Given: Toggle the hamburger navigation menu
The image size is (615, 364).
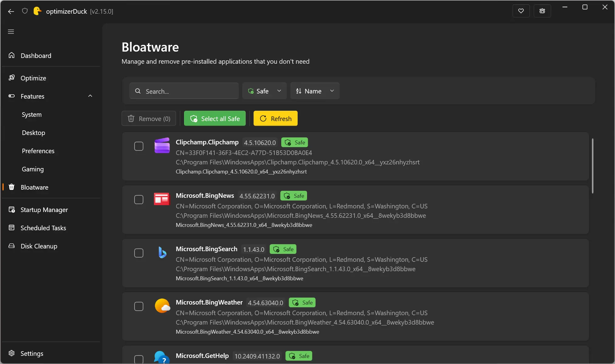Looking at the screenshot, I should 11,32.
